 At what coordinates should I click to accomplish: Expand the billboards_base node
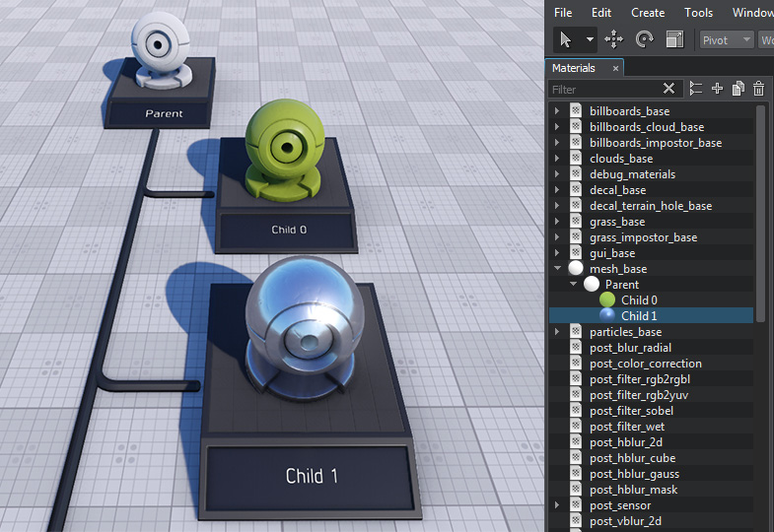558,111
